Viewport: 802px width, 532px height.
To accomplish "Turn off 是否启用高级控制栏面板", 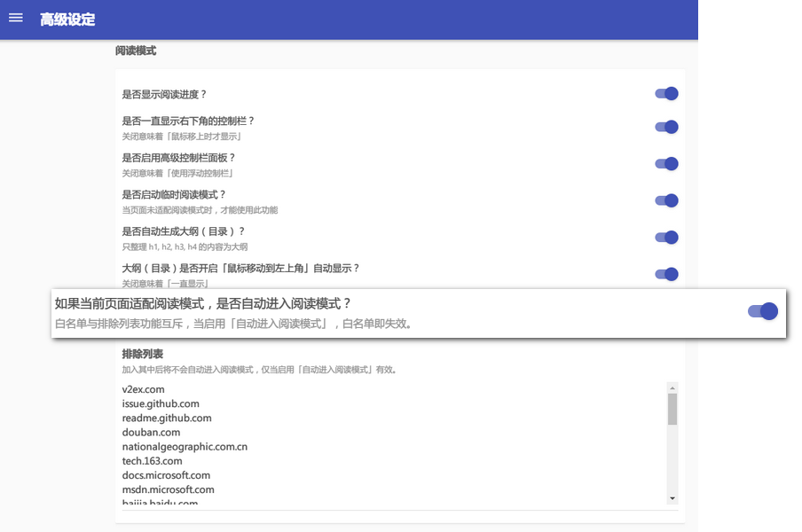I will point(665,163).
